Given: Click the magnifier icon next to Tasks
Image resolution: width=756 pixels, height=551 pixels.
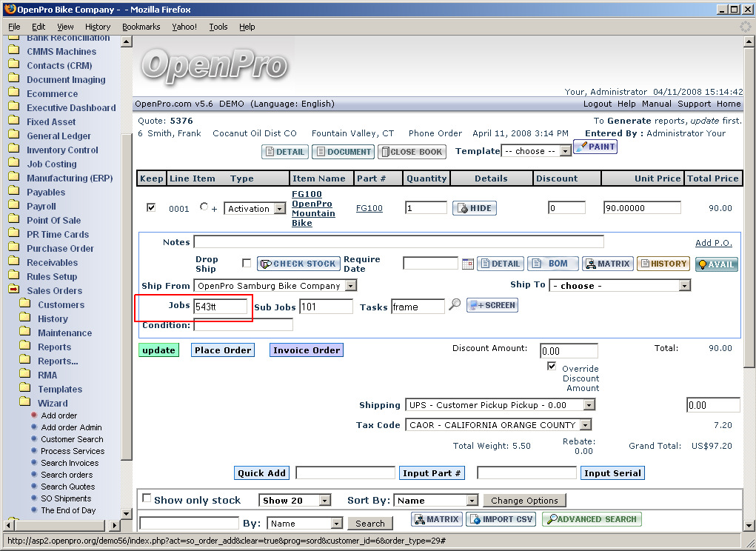Looking at the screenshot, I should pyautogui.click(x=455, y=305).
